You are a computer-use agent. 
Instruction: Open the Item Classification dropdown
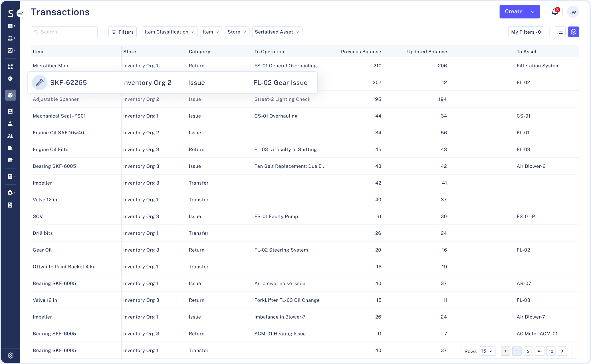tap(169, 32)
